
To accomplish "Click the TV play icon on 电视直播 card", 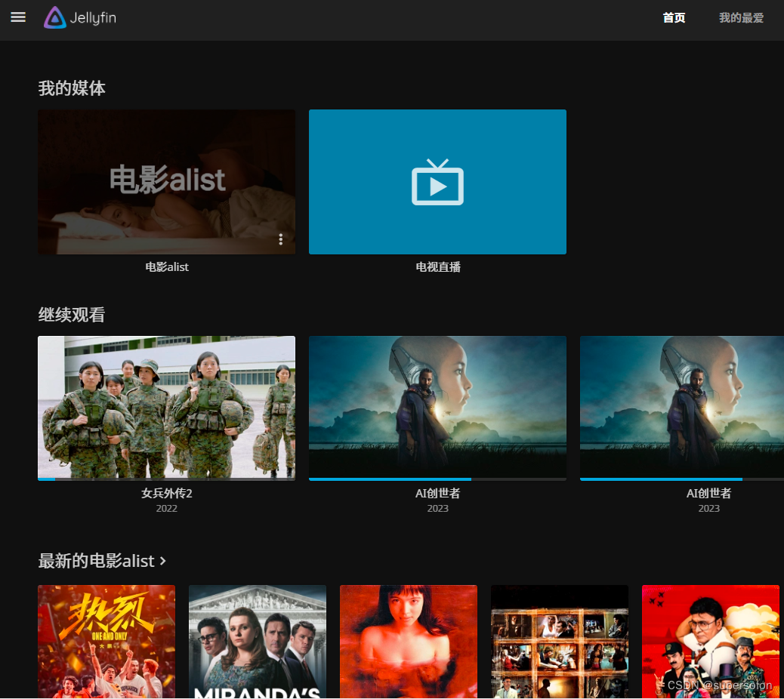I will (x=437, y=182).
